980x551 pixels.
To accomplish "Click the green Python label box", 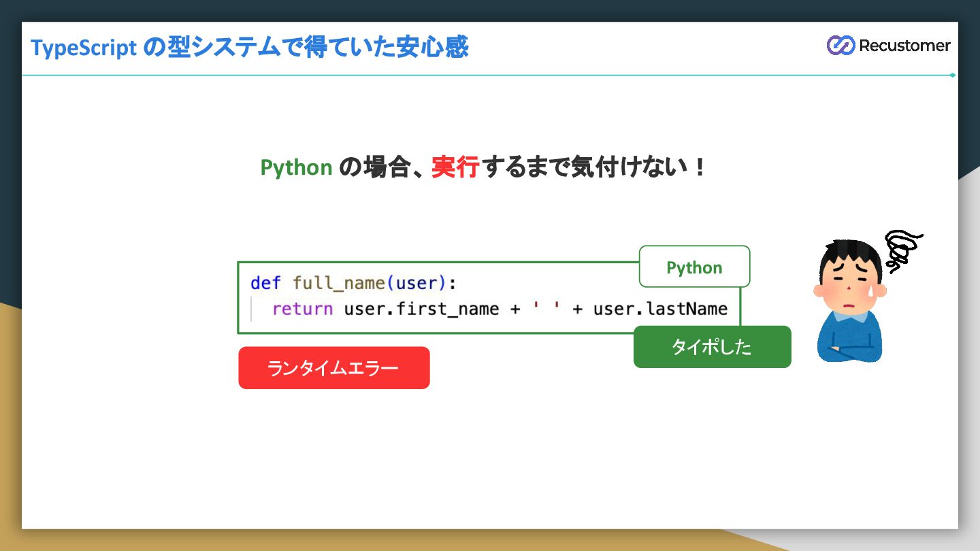I will click(694, 267).
